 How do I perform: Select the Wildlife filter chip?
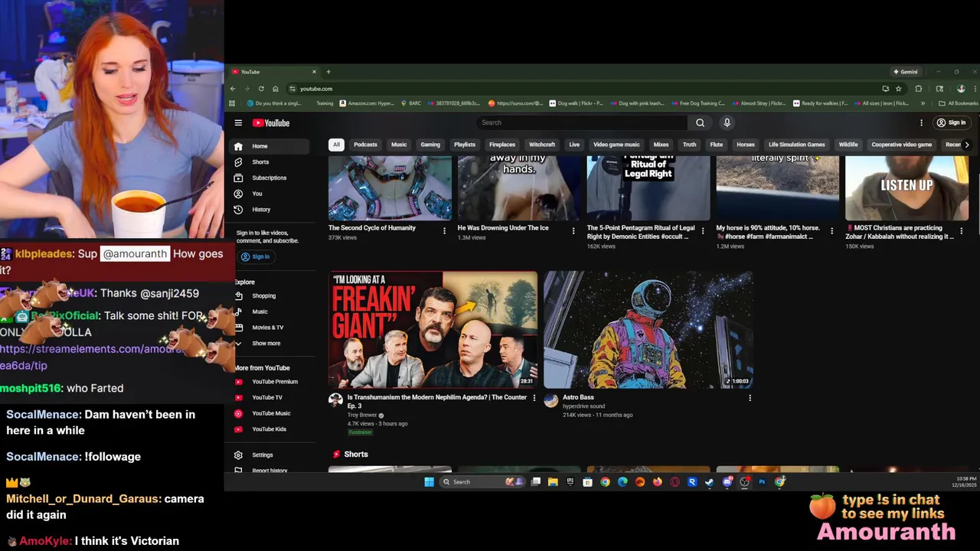[x=848, y=145]
